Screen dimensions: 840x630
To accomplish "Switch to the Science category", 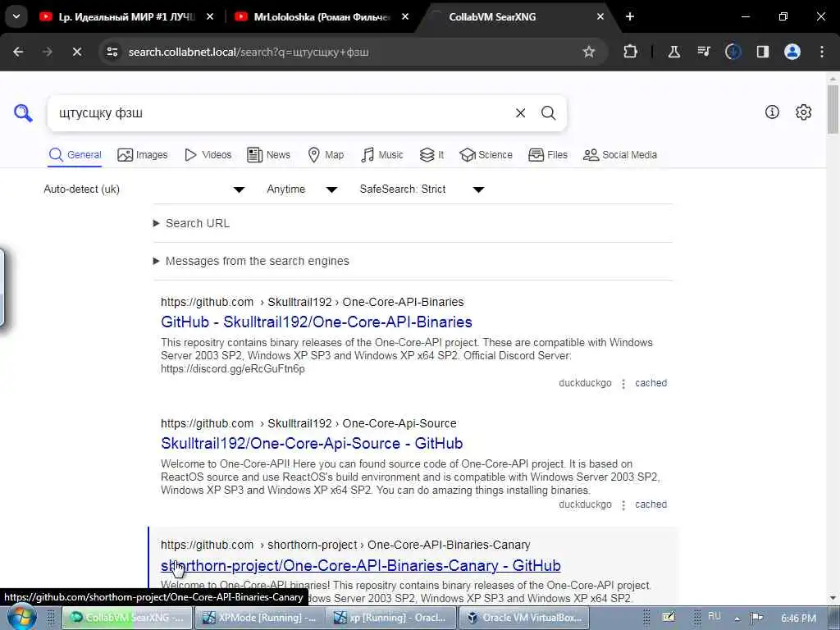I will (486, 155).
